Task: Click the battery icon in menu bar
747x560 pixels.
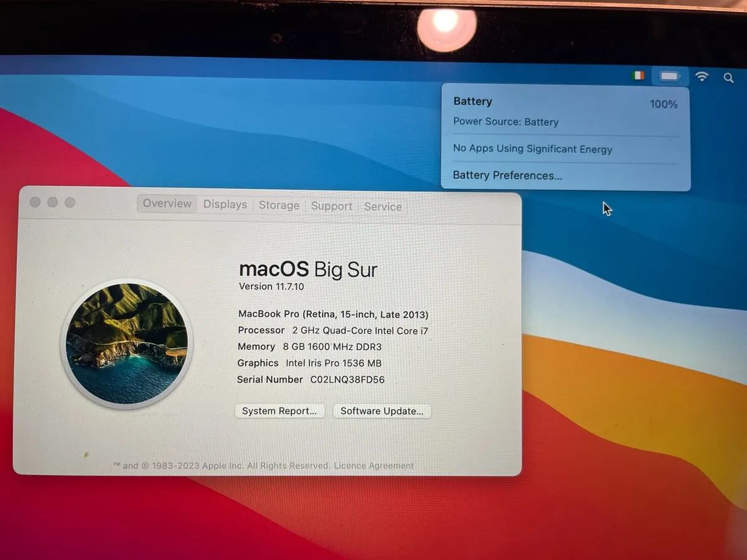Action: coord(670,77)
